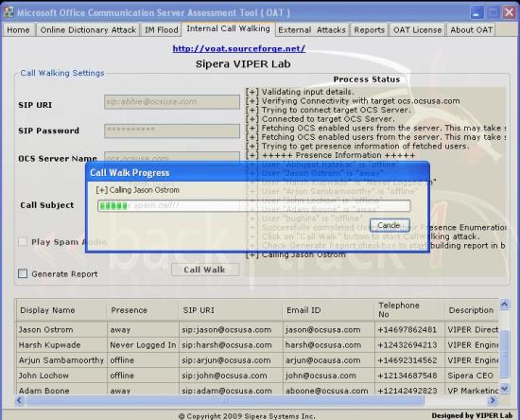Click the SIP URI input field
The height and width of the screenshot is (420, 520).
pos(172,102)
